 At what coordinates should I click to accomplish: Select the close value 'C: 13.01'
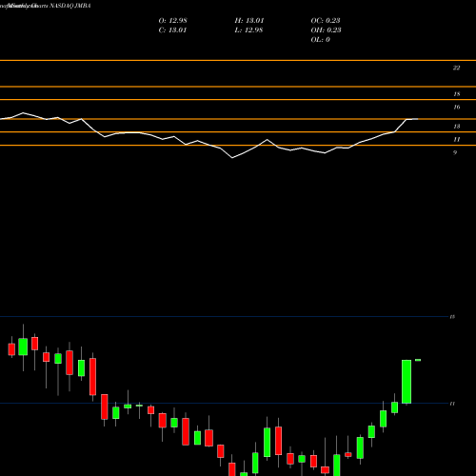pyautogui.click(x=172, y=30)
